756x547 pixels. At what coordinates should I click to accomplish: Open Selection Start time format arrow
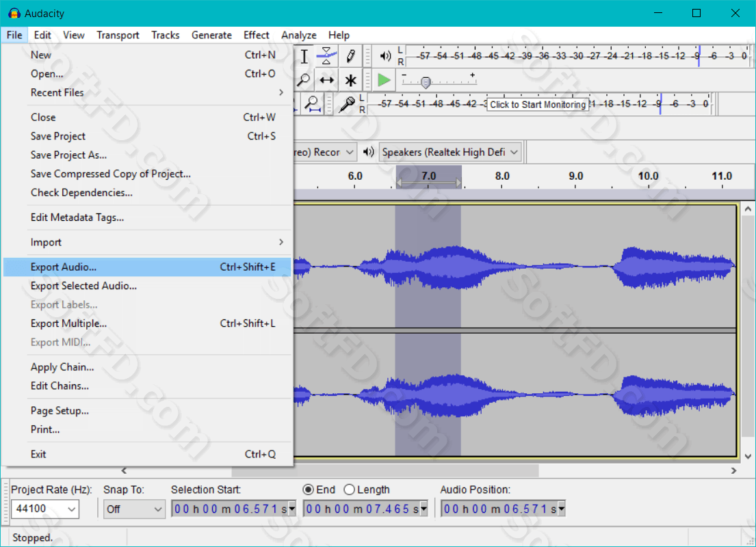[x=291, y=509]
